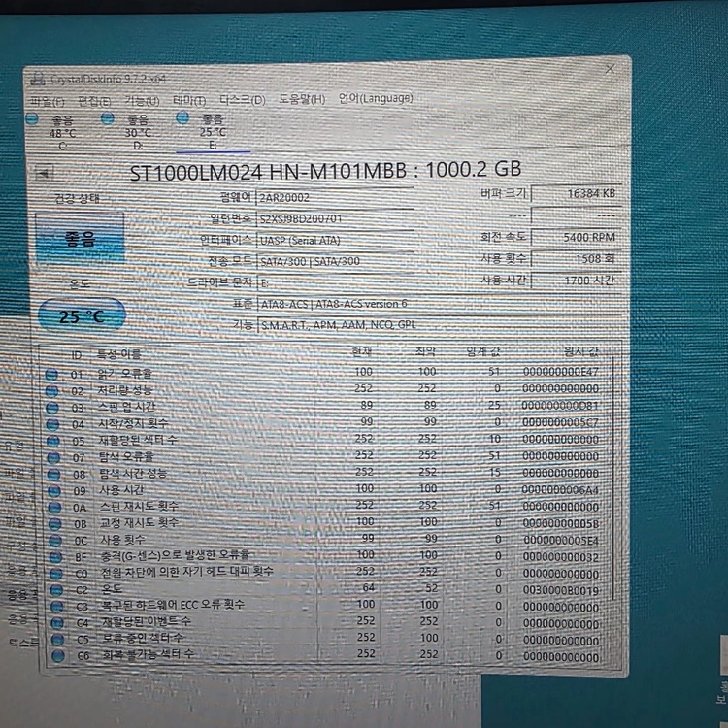Select the 재할당된 섹터 수 row

(327, 439)
